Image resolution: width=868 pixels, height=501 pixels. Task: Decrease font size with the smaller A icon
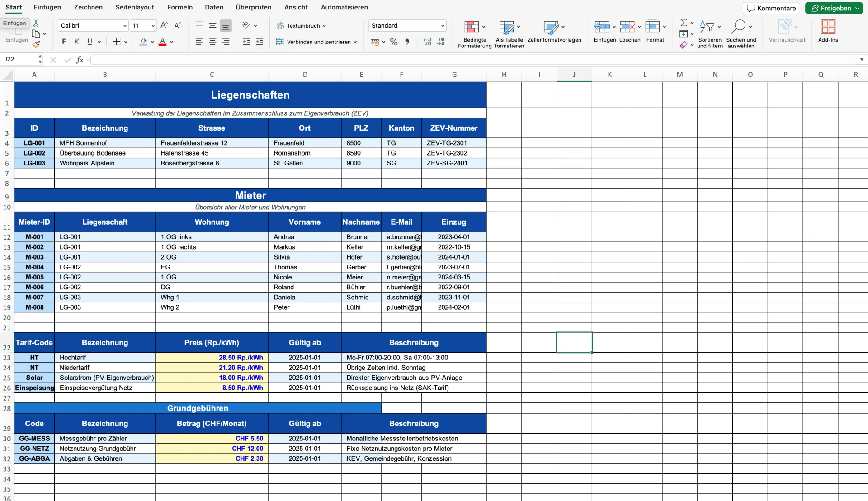pyautogui.click(x=177, y=25)
